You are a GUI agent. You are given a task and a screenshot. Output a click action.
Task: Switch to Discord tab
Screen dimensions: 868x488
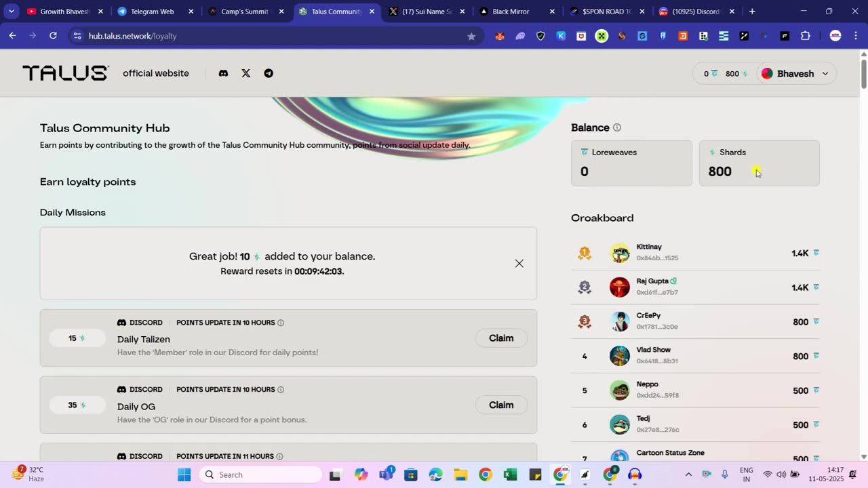pos(696,12)
